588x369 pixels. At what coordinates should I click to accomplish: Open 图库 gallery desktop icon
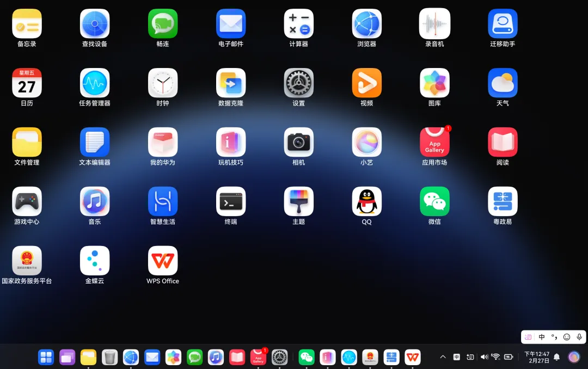click(434, 83)
